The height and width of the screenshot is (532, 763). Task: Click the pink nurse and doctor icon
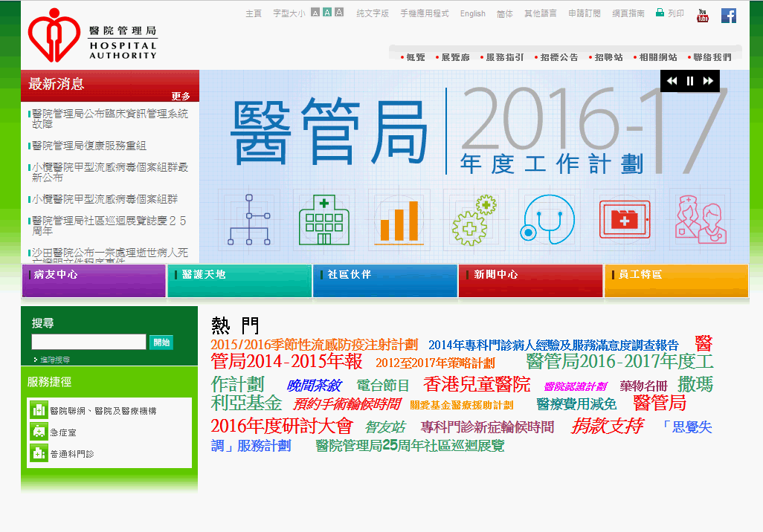(x=701, y=219)
